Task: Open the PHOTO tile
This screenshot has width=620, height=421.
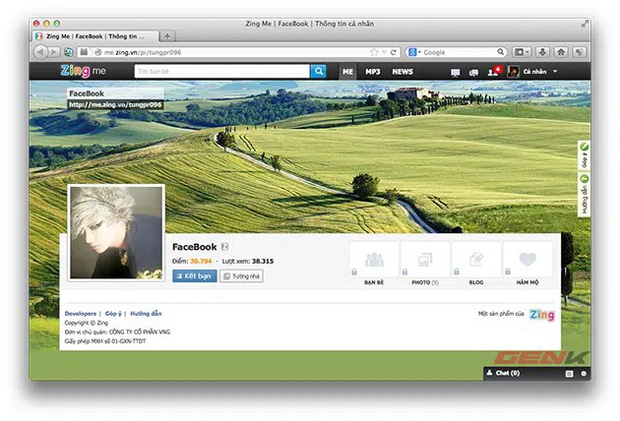Action: point(425,262)
